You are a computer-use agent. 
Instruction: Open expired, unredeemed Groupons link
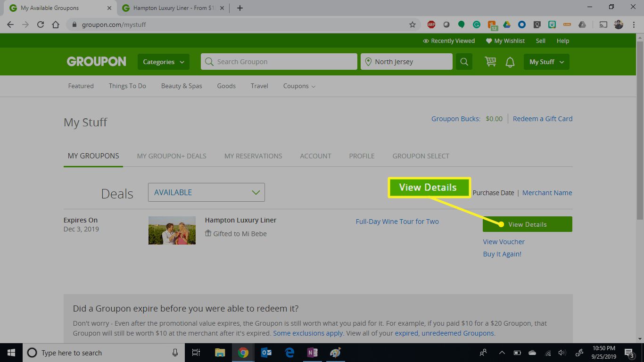445,333
